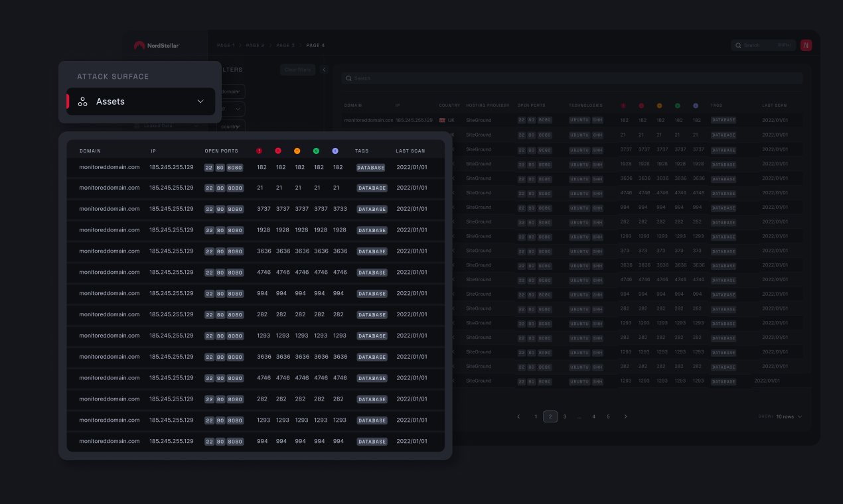The image size is (843, 504).
Task: Click purple severity icon in background table header
Action: click(x=696, y=105)
